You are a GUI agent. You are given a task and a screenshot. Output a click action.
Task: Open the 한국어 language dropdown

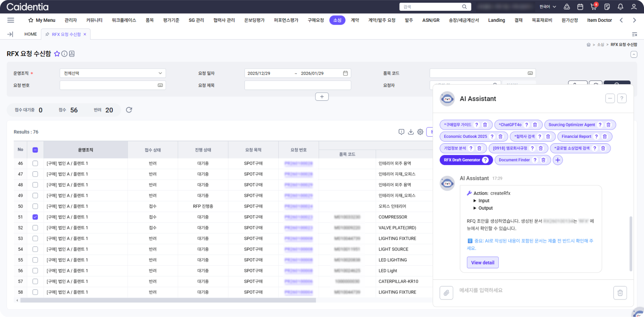[x=548, y=7]
